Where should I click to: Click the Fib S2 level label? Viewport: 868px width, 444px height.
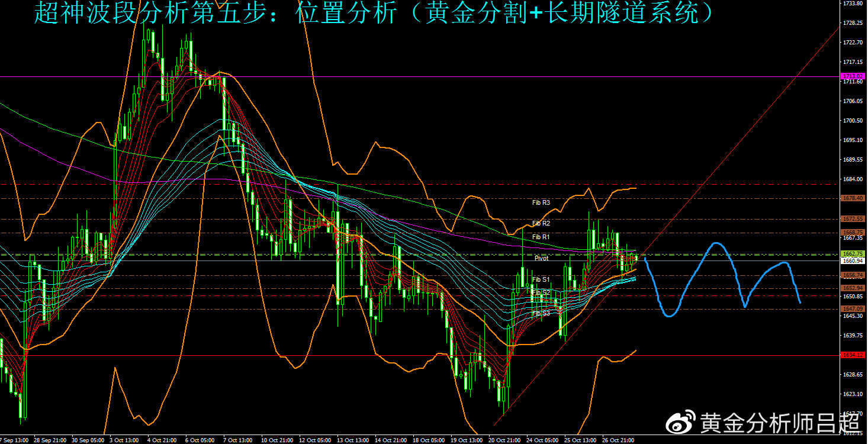point(541,292)
